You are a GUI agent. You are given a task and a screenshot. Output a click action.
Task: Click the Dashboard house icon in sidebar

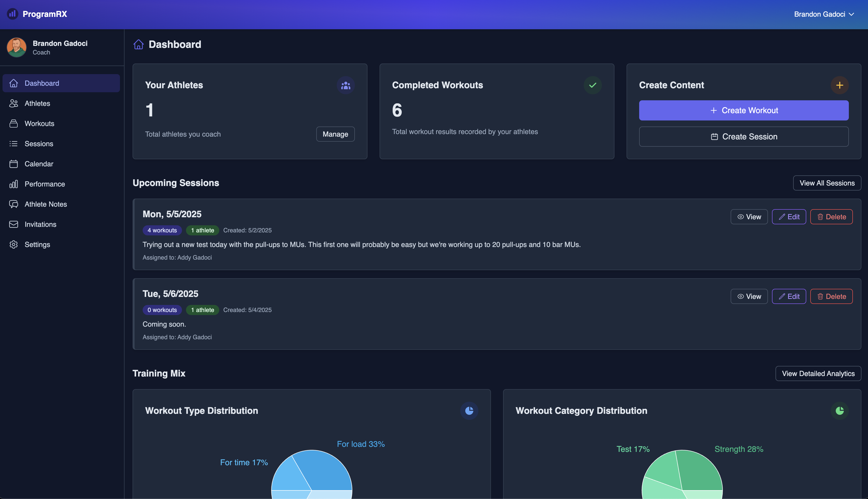coord(14,83)
